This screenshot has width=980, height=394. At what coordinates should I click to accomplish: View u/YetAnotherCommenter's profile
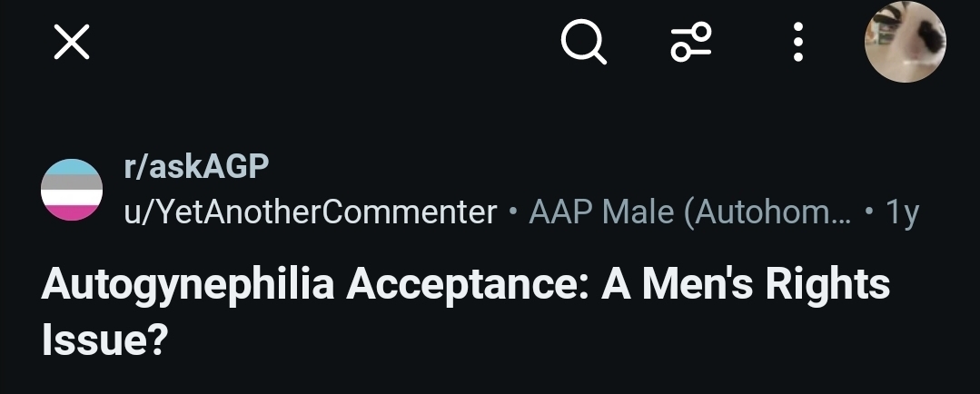310,212
